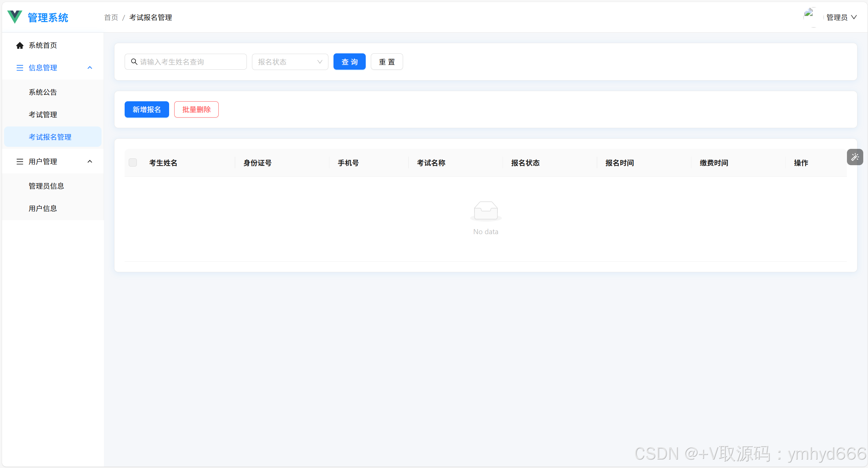Open the 报名状态 dropdown
The image size is (868, 468).
tap(290, 62)
